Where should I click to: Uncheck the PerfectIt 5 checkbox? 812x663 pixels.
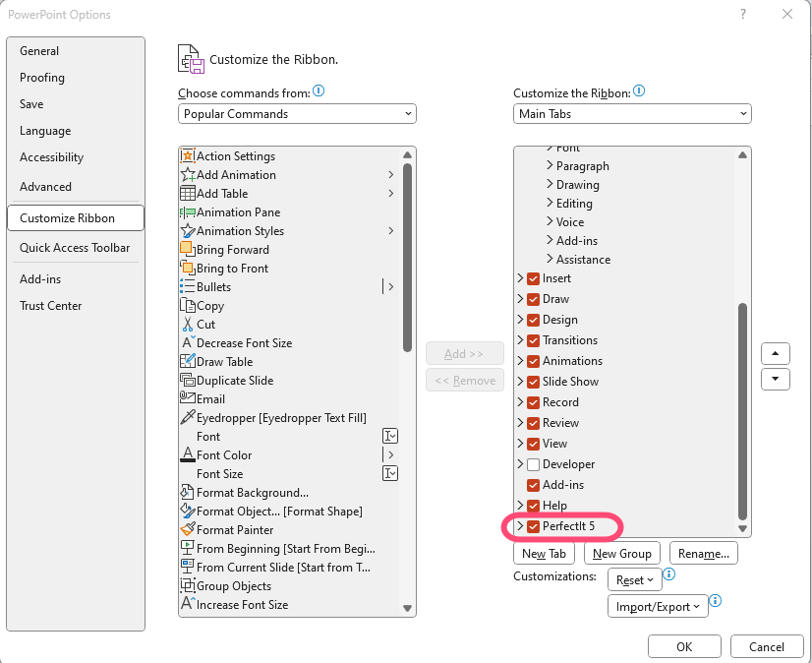tap(534, 527)
